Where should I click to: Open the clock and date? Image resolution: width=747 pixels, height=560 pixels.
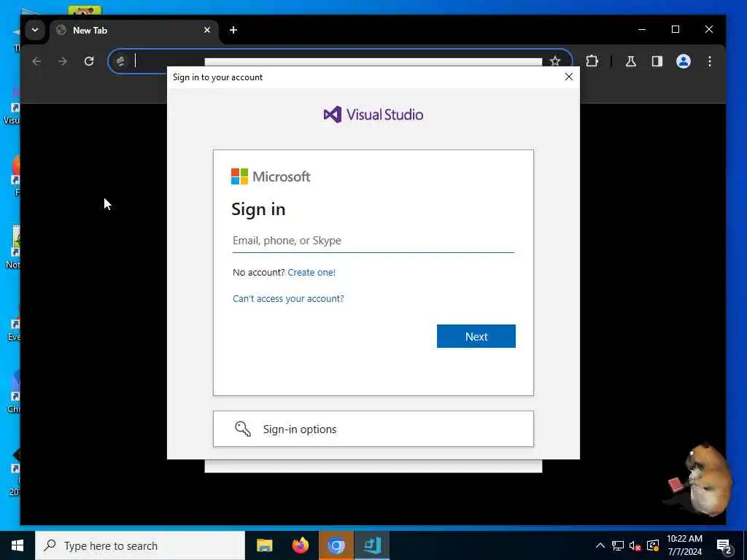point(684,545)
